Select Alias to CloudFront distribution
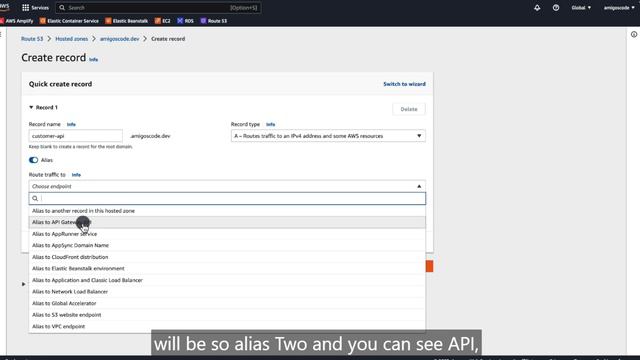This screenshot has height=360, width=640. (x=227, y=257)
